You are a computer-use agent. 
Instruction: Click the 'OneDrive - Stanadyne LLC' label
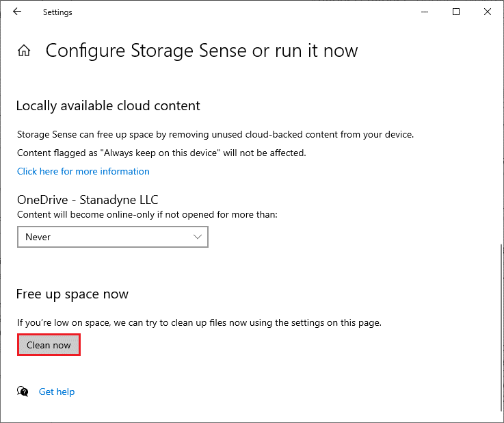(88, 201)
